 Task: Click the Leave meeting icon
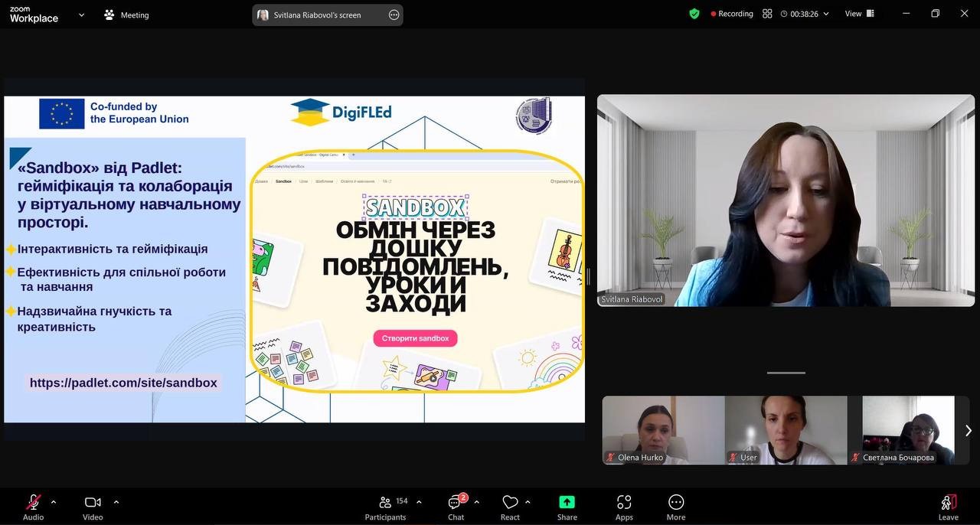pos(948,507)
